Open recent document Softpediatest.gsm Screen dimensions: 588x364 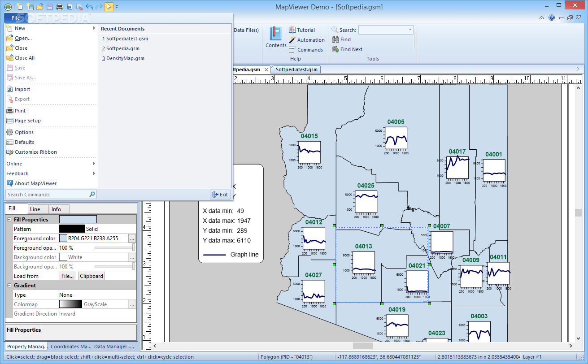(125, 39)
